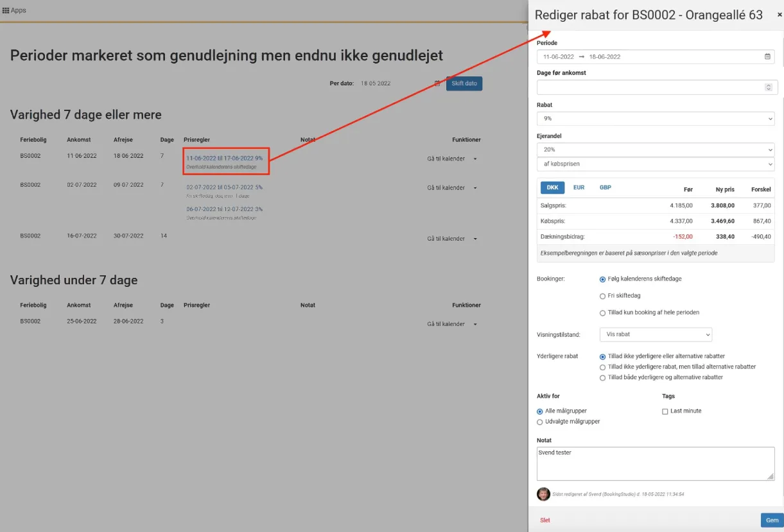
Task: Select Alle målgrupper radio button
Action: (540, 411)
